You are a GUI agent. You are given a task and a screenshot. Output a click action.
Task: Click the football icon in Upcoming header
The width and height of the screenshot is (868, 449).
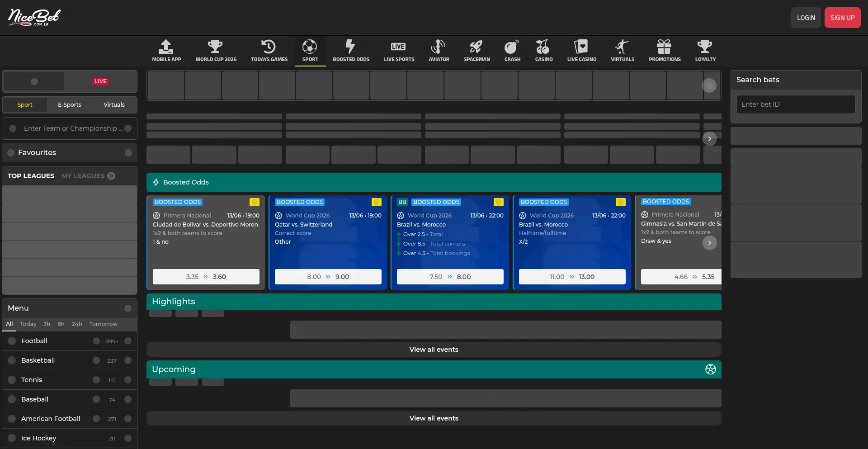coord(710,369)
